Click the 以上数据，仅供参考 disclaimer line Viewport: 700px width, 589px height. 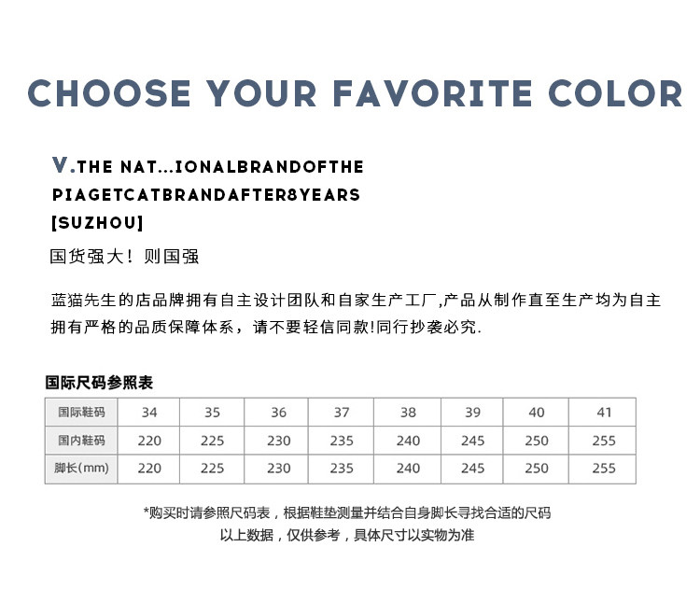(x=346, y=536)
